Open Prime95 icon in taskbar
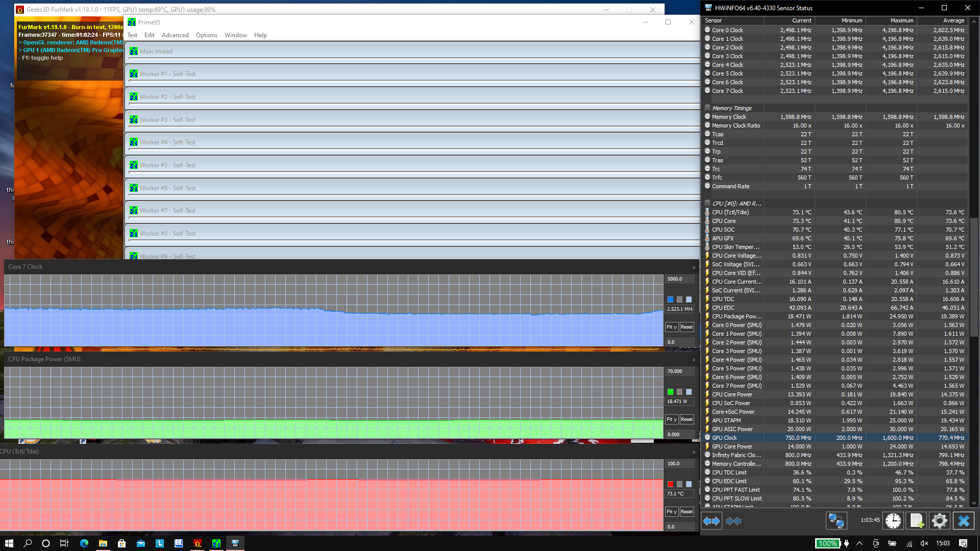The width and height of the screenshot is (980, 551). 216,543
